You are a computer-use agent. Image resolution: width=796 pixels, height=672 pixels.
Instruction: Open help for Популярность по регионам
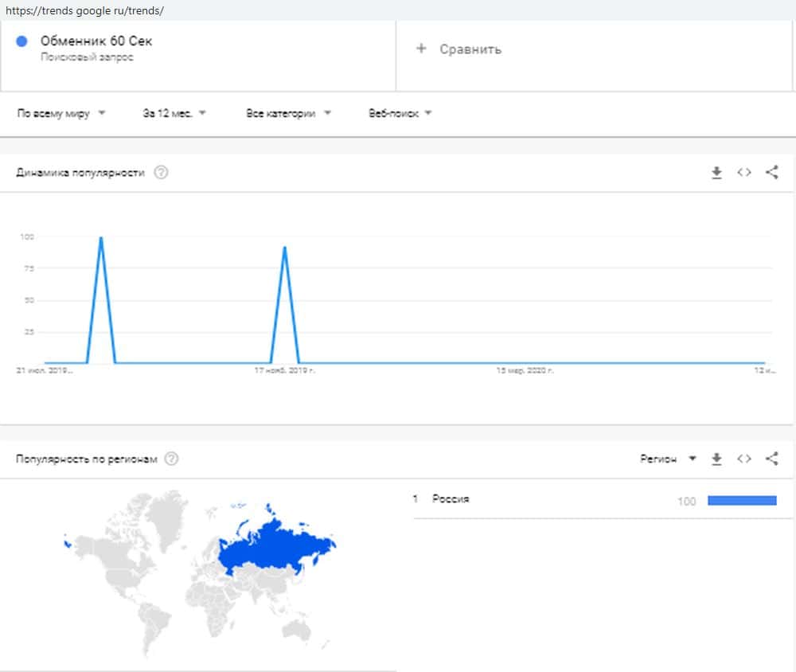click(x=171, y=459)
